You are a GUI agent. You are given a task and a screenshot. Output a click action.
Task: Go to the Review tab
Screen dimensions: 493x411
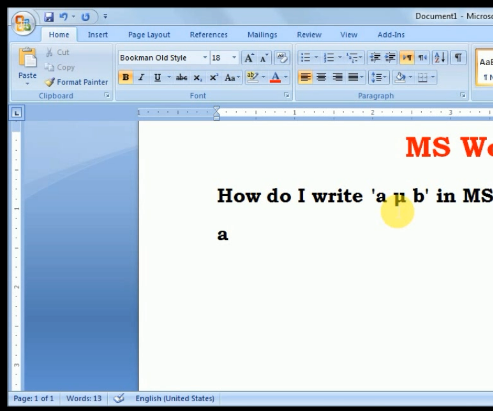coord(309,35)
